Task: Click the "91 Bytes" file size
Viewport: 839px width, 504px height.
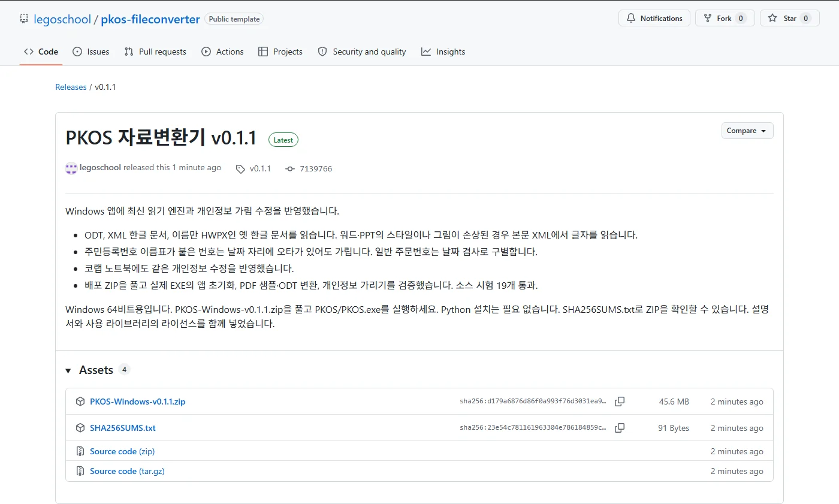Action: pyautogui.click(x=674, y=428)
